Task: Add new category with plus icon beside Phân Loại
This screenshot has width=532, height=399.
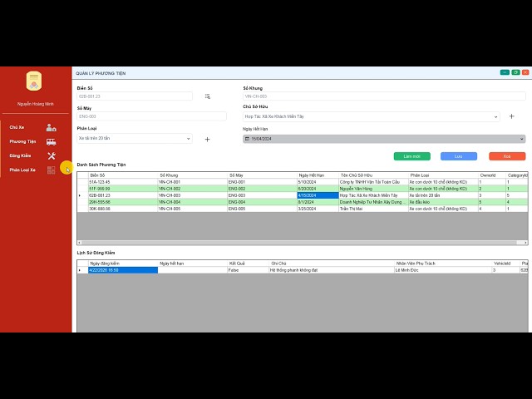Action: tap(207, 140)
